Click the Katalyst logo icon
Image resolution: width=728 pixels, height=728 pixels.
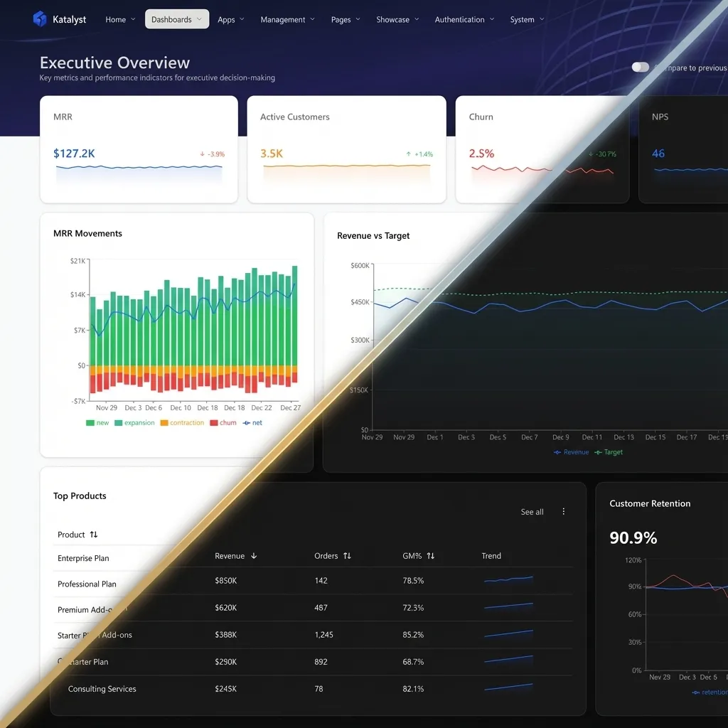point(41,19)
